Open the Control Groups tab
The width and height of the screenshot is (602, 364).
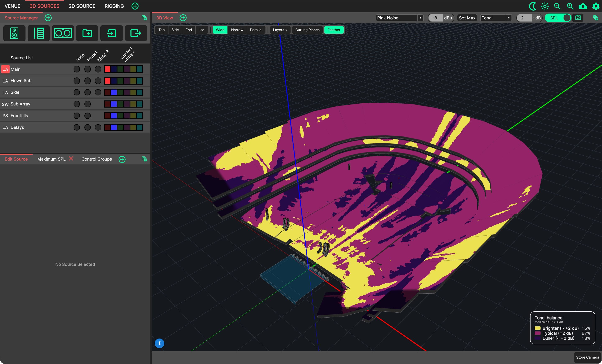pyautogui.click(x=97, y=159)
